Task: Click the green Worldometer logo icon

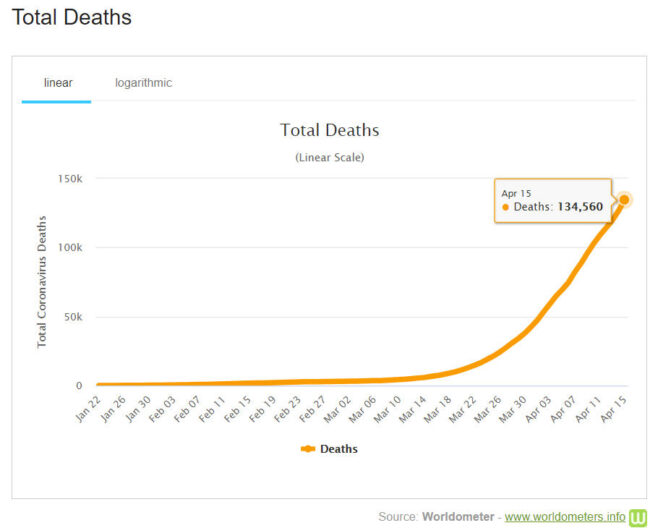Action: pyautogui.click(x=638, y=517)
